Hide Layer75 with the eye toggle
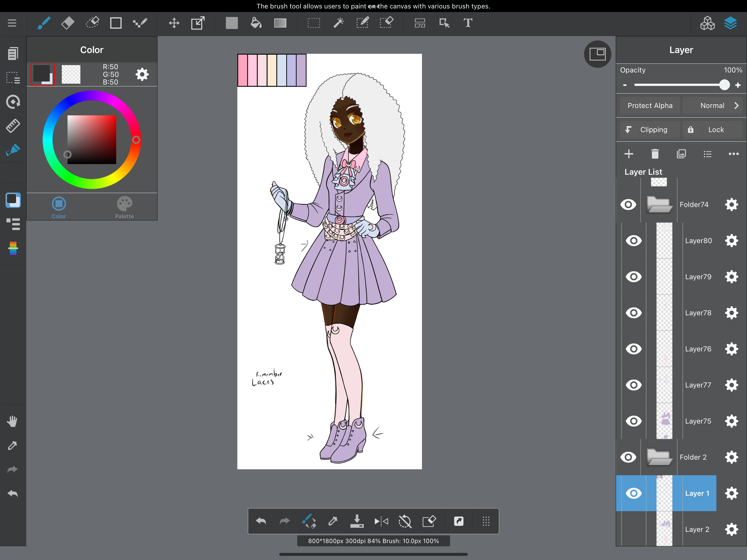The image size is (747, 560). [x=634, y=421]
